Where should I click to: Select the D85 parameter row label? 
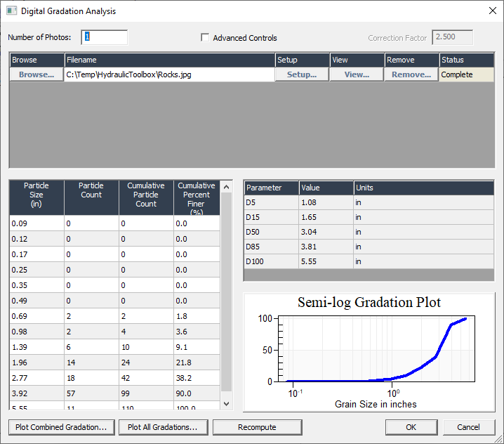[x=271, y=247]
